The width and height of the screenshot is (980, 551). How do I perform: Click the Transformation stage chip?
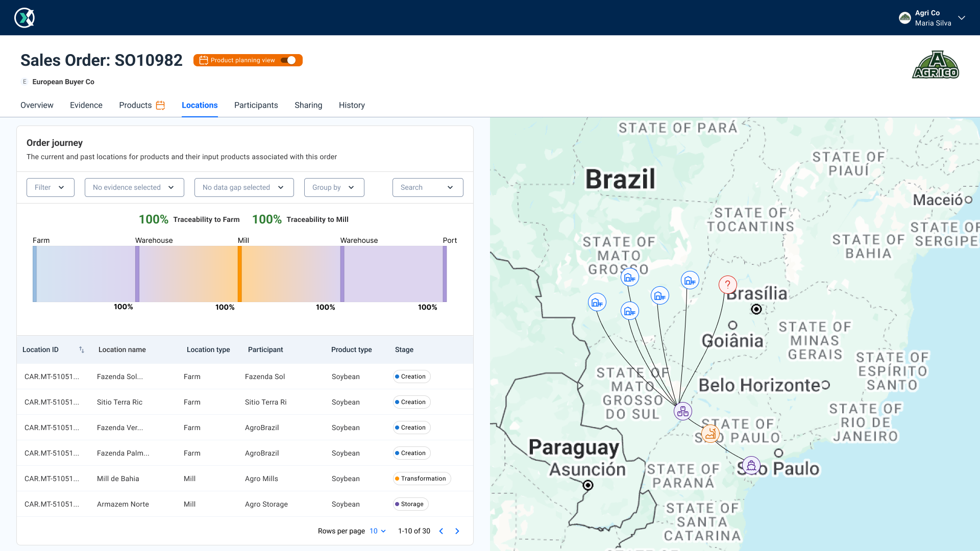[422, 479]
